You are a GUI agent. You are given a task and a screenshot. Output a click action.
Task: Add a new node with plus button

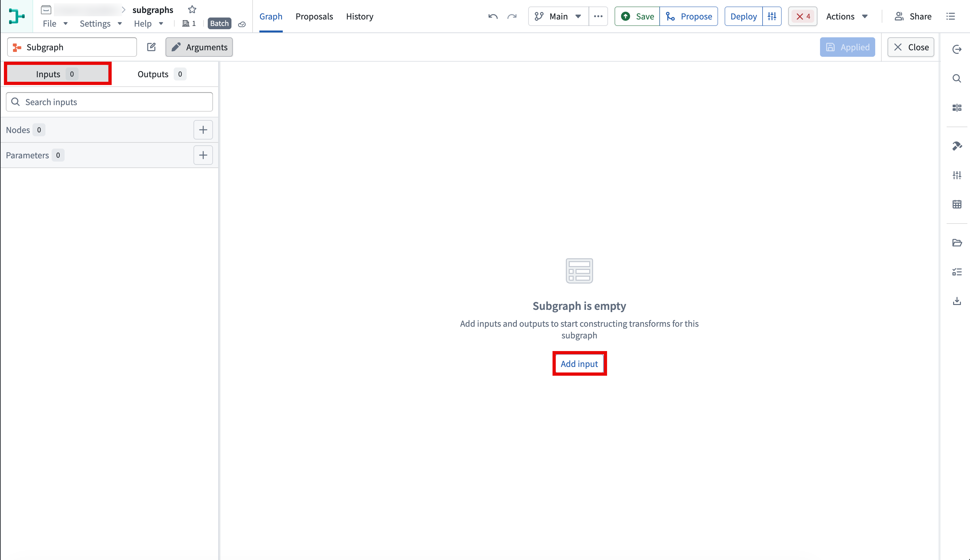coord(203,129)
